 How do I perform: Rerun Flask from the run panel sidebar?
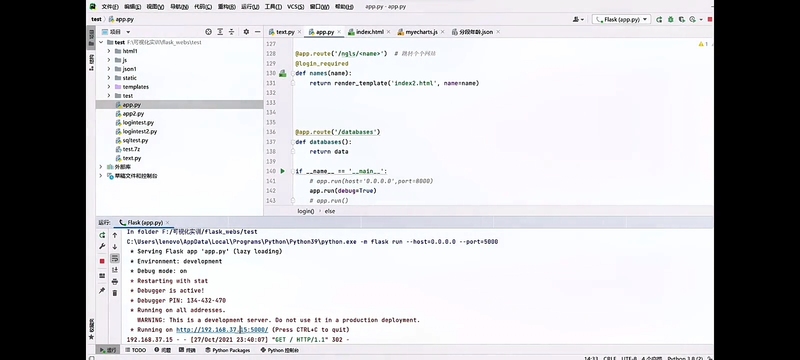click(102, 235)
